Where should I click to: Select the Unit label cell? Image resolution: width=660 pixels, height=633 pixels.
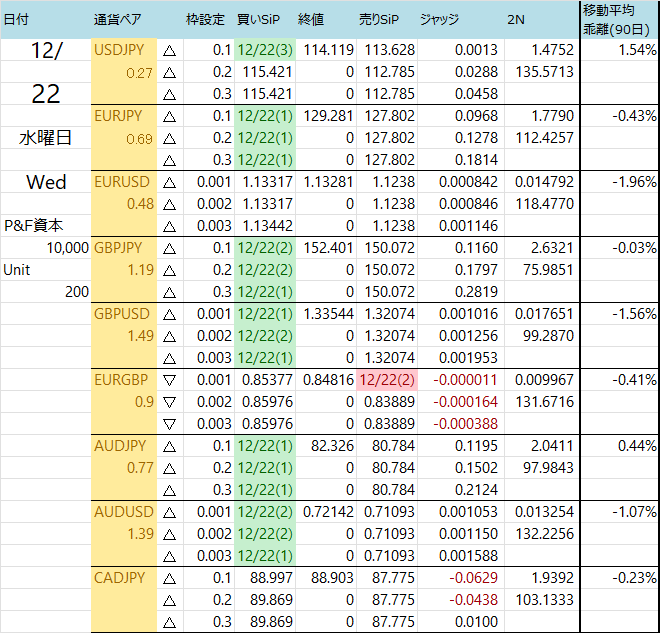coord(16,270)
